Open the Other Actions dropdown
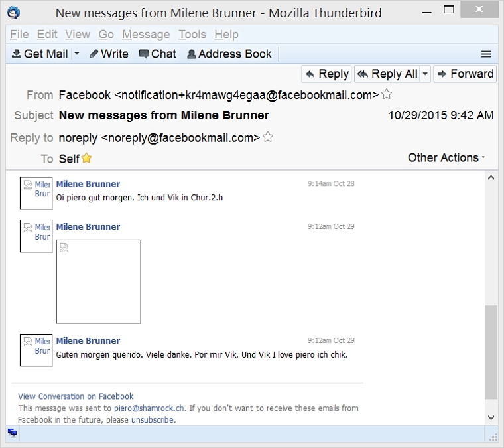 [446, 158]
